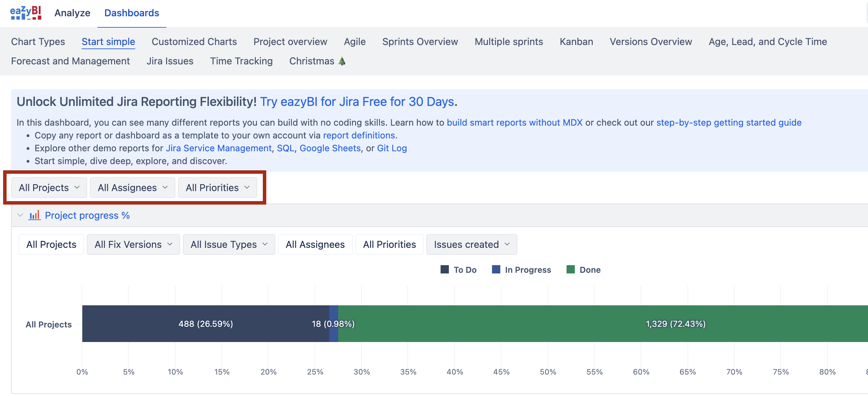This screenshot has width=868, height=396.
Task: Switch to the Chart Types tab
Action: [38, 42]
